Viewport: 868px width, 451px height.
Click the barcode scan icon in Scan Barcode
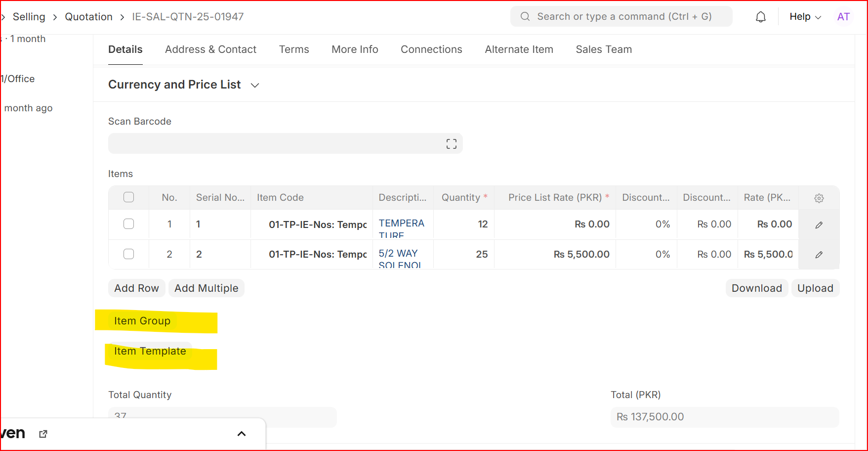point(451,143)
